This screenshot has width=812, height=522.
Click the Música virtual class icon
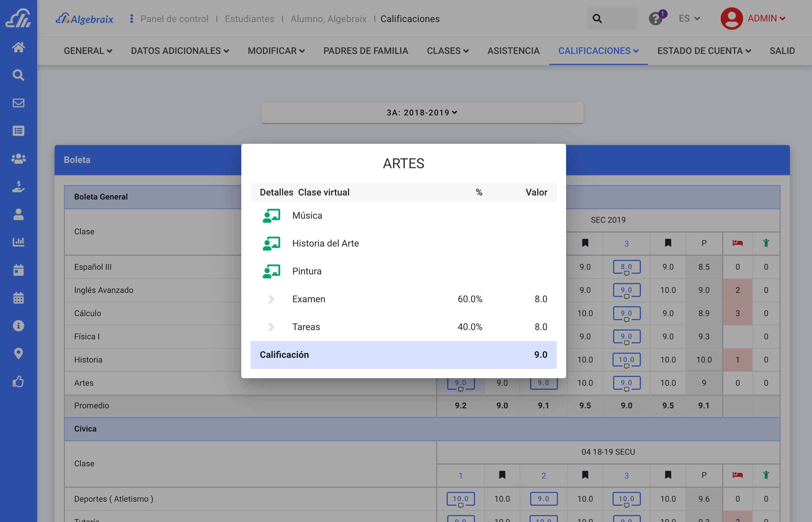(271, 215)
